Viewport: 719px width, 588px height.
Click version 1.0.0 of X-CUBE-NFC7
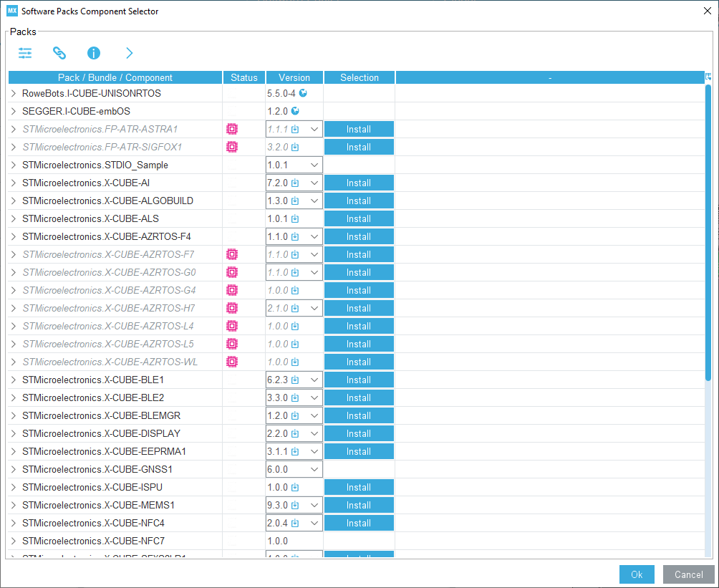pyautogui.click(x=277, y=541)
